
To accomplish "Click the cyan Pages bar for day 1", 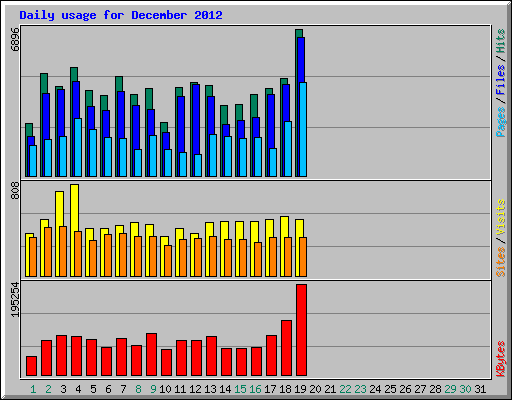I will (x=33, y=161).
